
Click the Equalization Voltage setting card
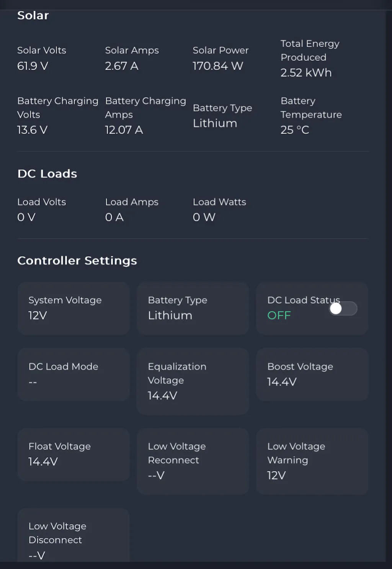193,381
